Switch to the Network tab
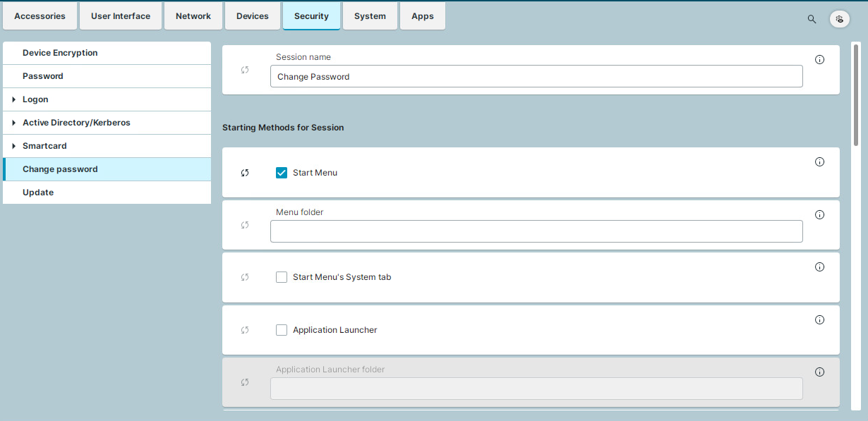Image resolution: width=868 pixels, height=421 pixels. coord(193,16)
